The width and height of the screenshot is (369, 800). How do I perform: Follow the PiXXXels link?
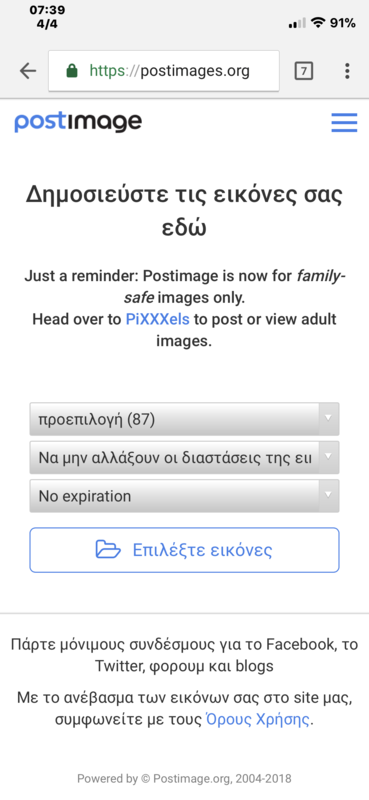(158, 319)
